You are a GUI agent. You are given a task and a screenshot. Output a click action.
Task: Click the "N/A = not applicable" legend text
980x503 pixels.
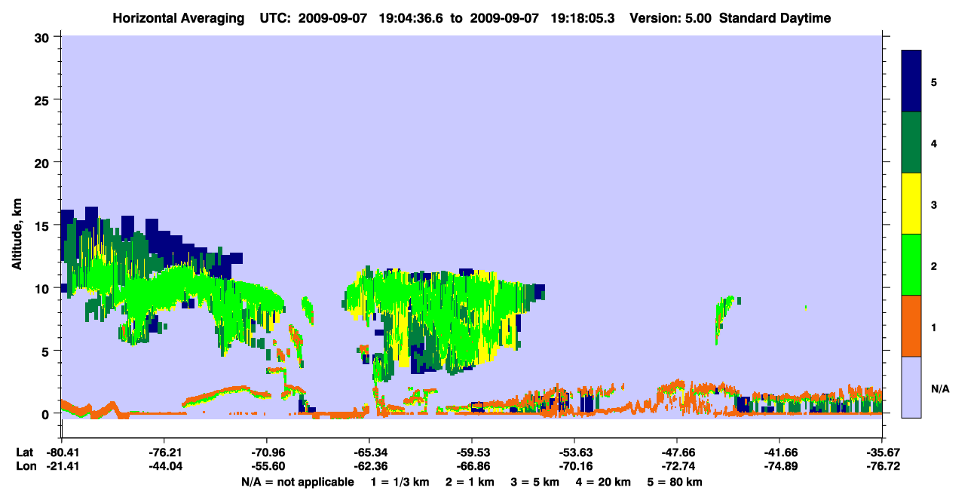point(297,482)
